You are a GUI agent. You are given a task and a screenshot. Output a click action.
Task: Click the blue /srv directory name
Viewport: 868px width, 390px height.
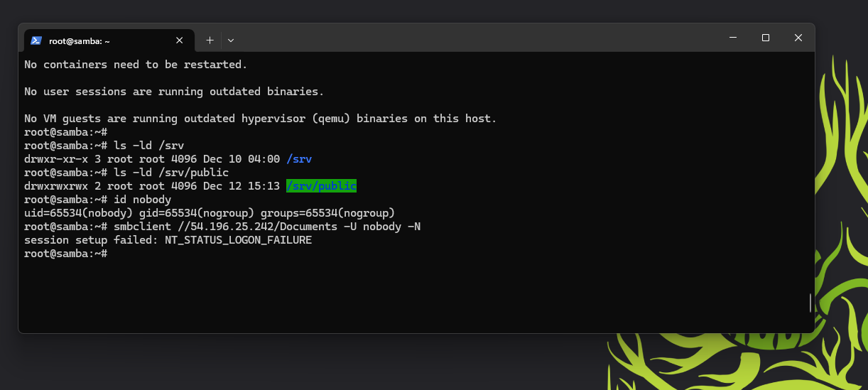[299, 159]
